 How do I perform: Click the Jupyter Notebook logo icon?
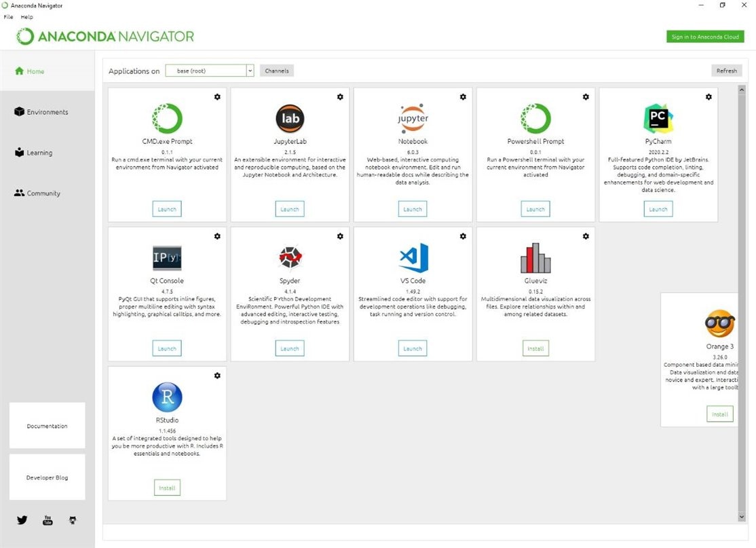(x=413, y=118)
